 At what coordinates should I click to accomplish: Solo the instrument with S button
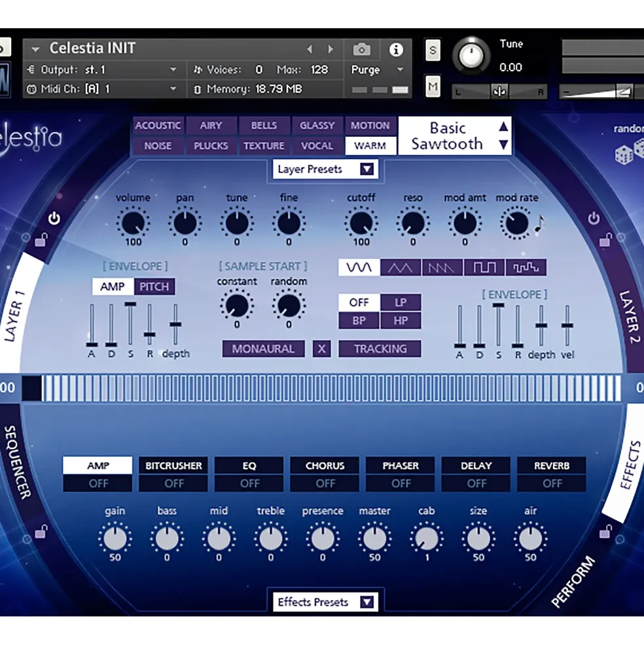point(433,50)
